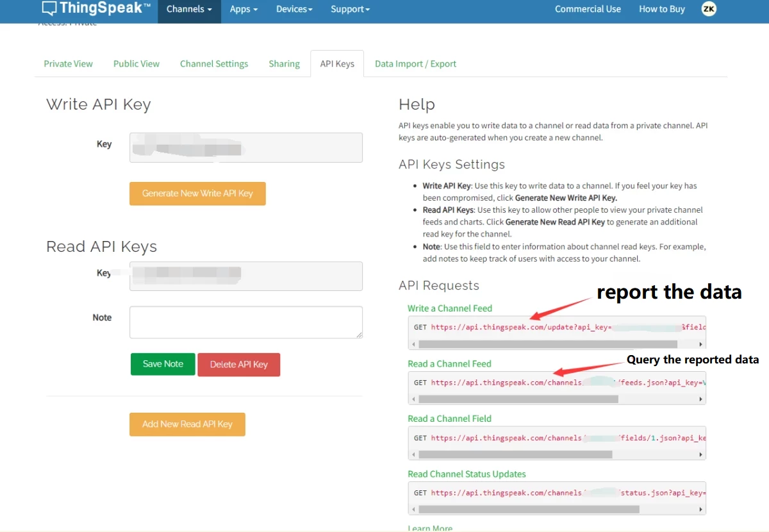Go to the Channel Settings tab

click(214, 63)
